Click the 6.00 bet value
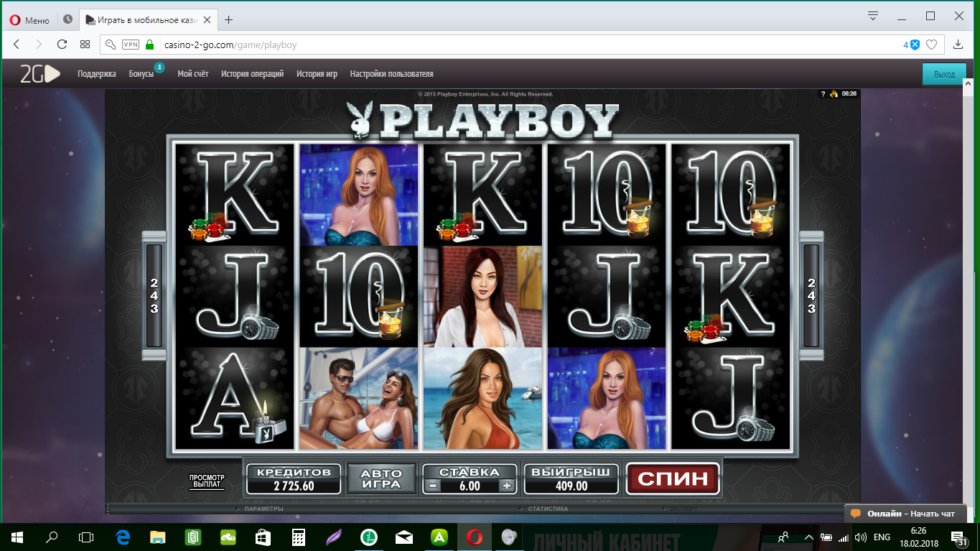 (470, 486)
